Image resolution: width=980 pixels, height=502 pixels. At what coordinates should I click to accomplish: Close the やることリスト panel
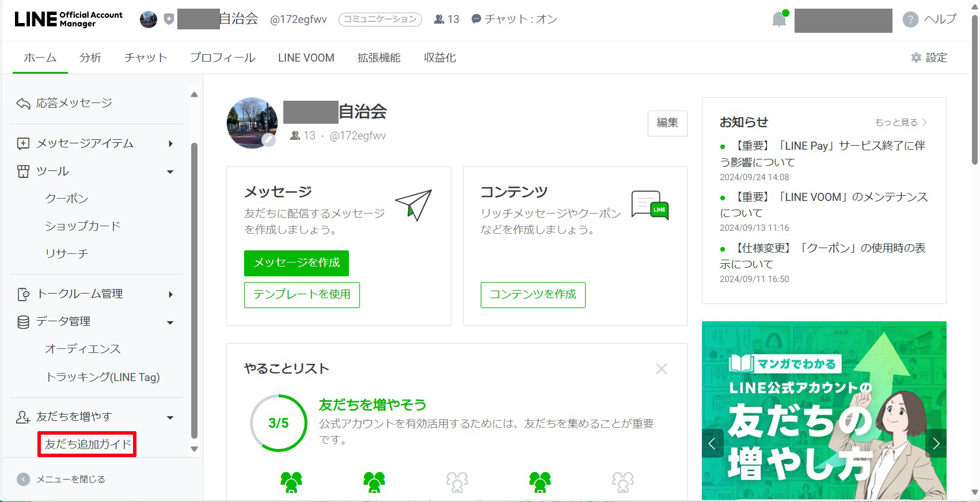pyautogui.click(x=662, y=368)
